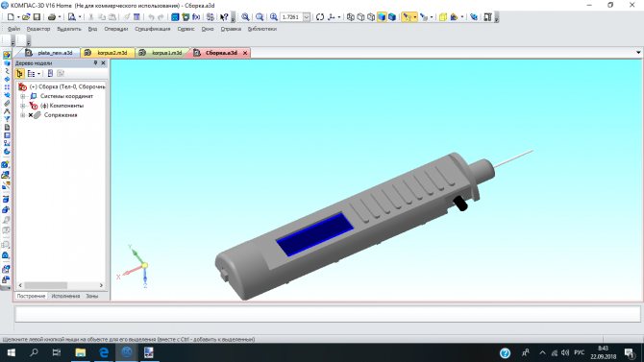Click the Save document icon
Viewport: 644px width, 362px height.
pyautogui.click(x=37, y=17)
